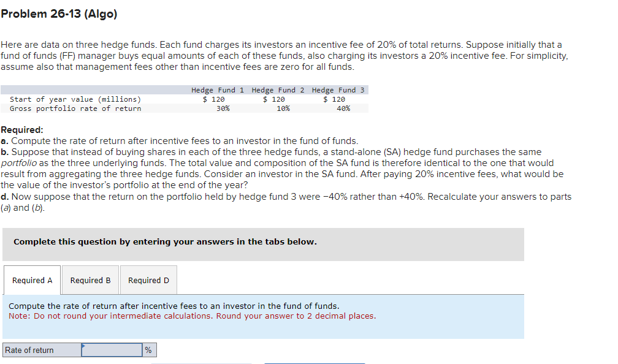Click the Rate of return label cell
This screenshot has height=364, width=618.
pos(42,350)
